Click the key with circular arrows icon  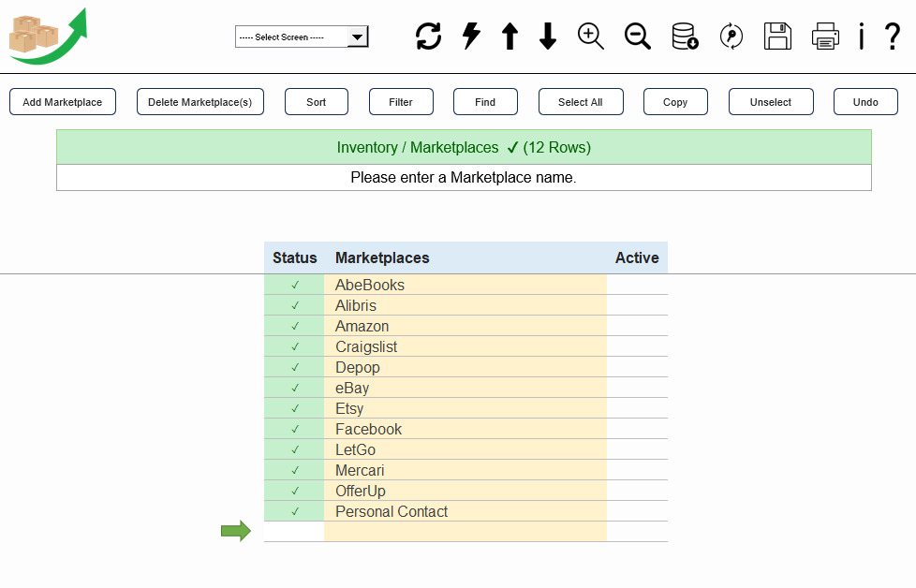731,37
